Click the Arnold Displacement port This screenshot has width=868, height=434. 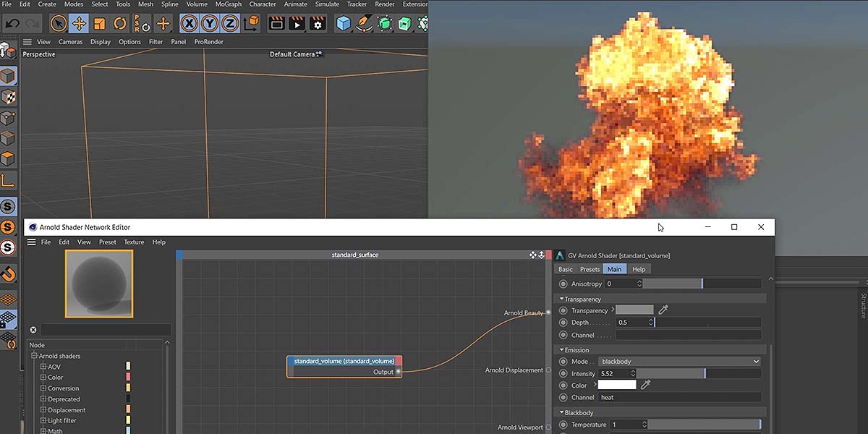click(x=548, y=370)
